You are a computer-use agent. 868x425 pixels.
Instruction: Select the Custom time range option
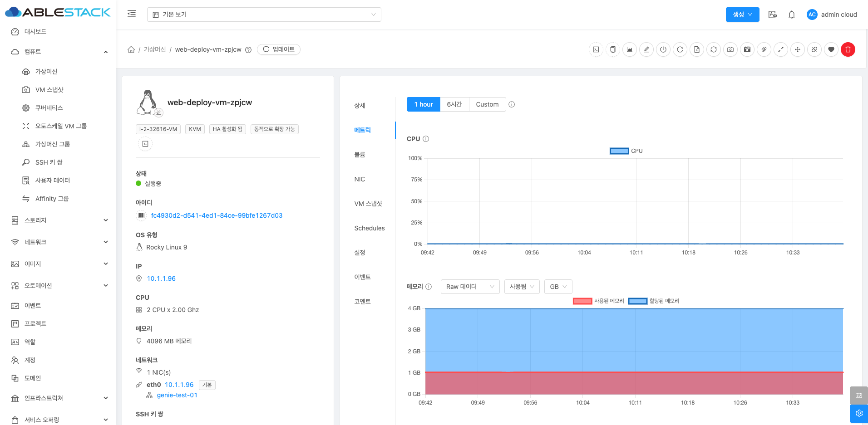[487, 104]
